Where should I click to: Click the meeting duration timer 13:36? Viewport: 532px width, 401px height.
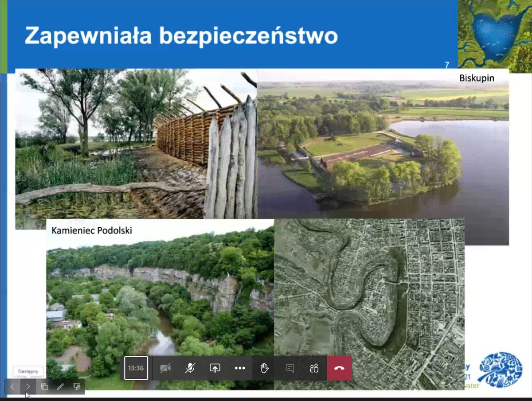(x=136, y=368)
